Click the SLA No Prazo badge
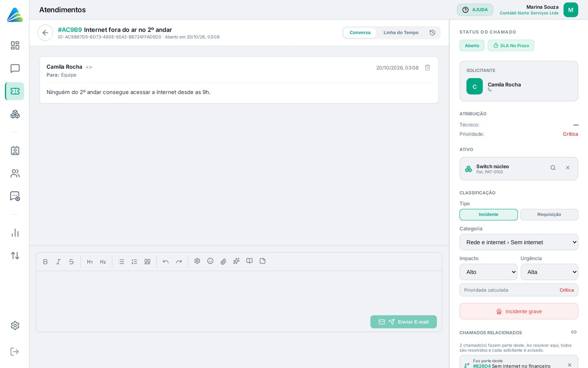This screenshot has height=368, width=588. coord(511,45)
